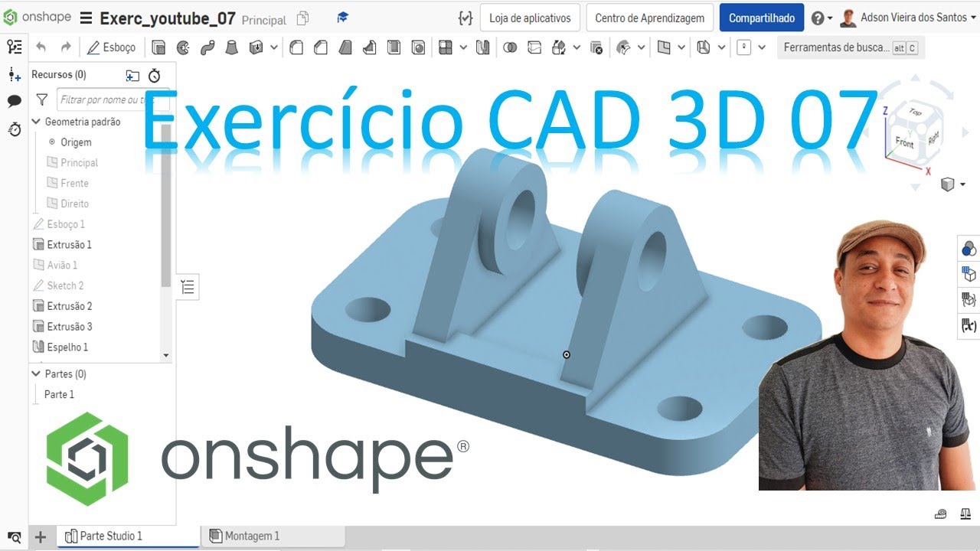Open the view cube display dropdown

click(x=952, y=184)
